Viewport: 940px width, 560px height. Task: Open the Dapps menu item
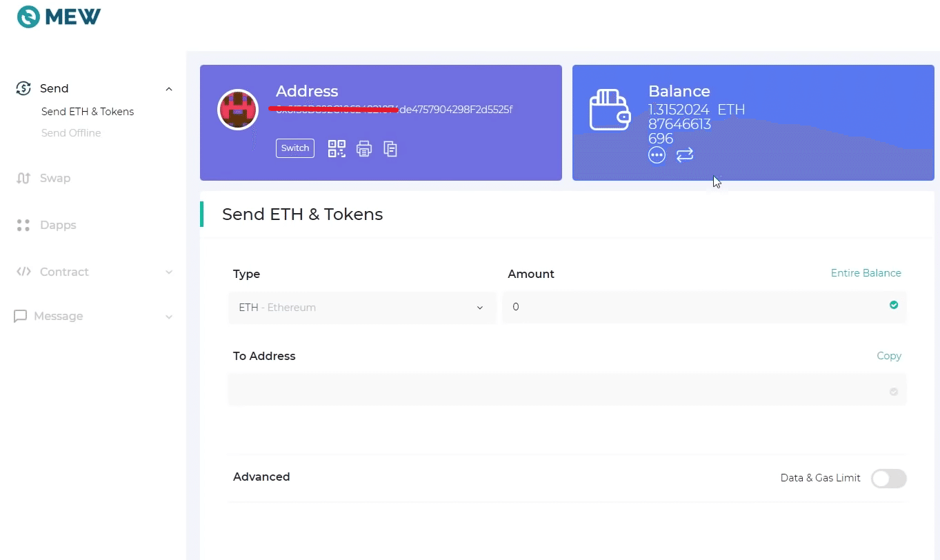pyautogui.click(x=58, y=225)
